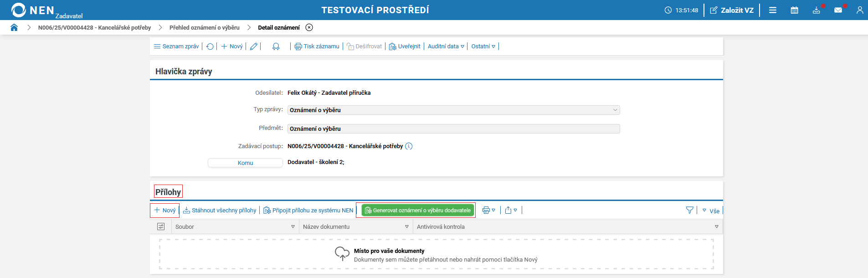This screenshot has width=868, height=278.
Task: Click the home icon in the breadcrumb
Action: pos(14,27)
